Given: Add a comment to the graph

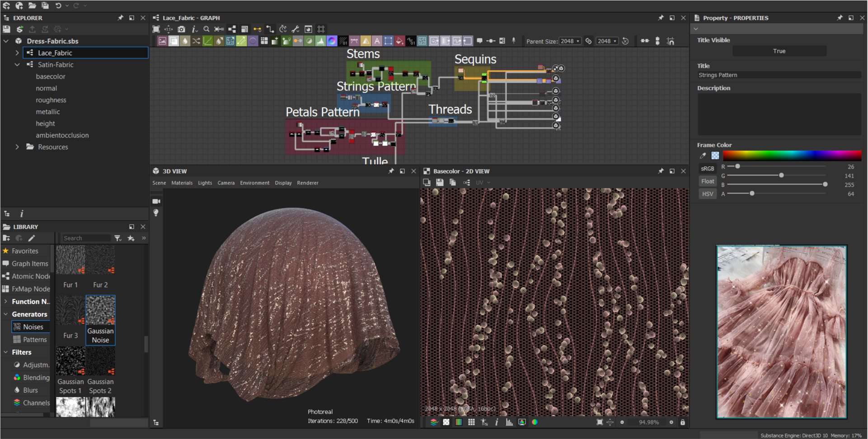Looking at the screenshot, I should [479, 41].
